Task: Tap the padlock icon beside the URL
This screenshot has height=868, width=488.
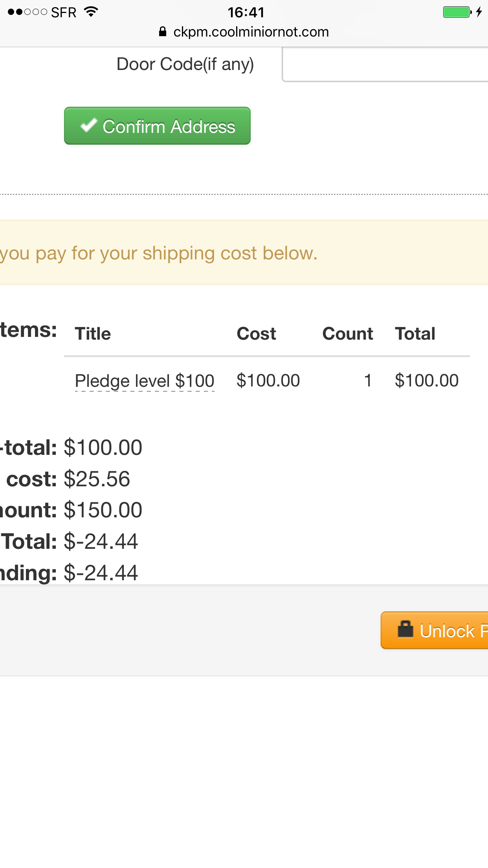Action: pyautogui.click(x=163, y=31)
